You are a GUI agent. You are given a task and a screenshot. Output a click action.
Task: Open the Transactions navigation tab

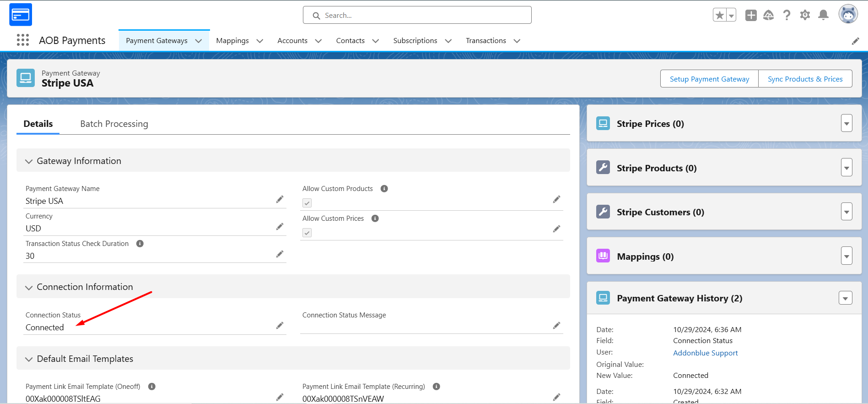(x=486, y=41)
